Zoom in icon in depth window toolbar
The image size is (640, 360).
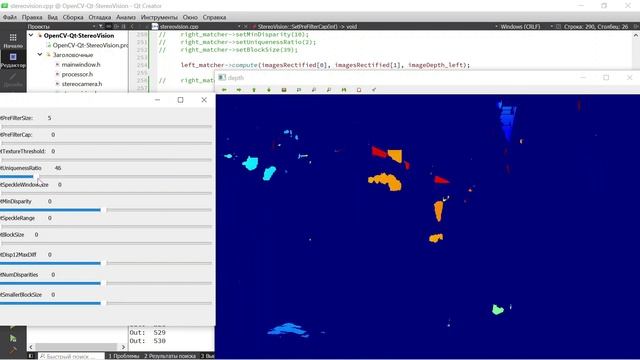pos(314,90)
